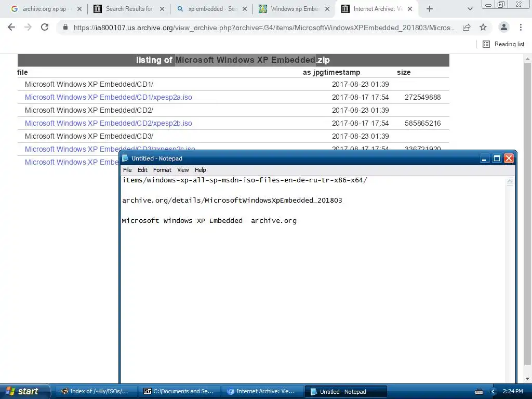Screen dimensions: 532x399
Task: Switch to 7-Zip C:\Documents taskbar window
Action: point(179,391)
